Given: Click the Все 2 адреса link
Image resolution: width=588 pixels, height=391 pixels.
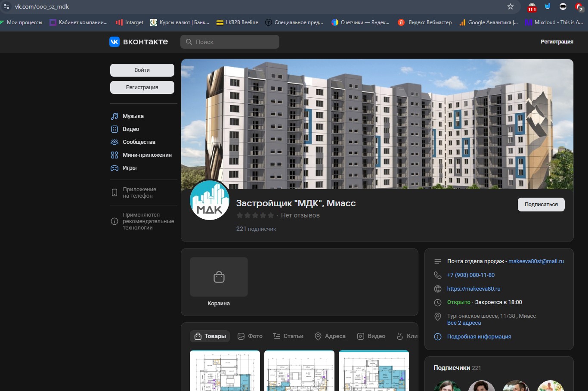Looking at the screenshot, I should (464, 323).
